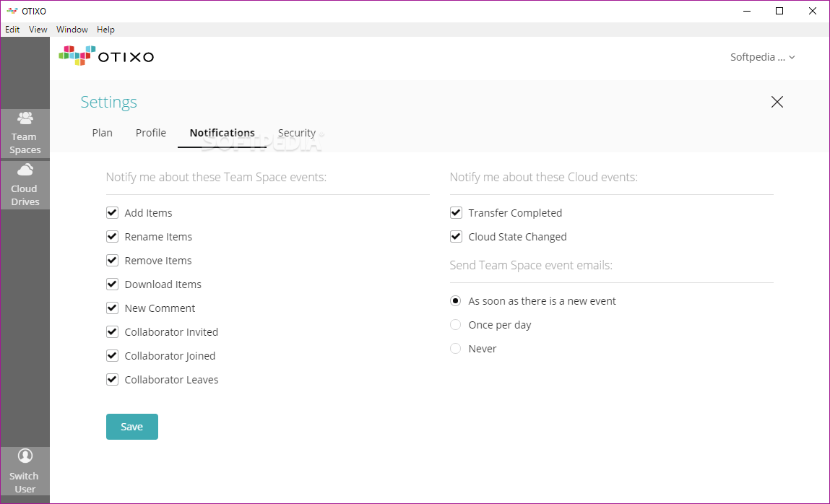The height and width of the screenshot is (504, 830).
Task: Open the Team Spaces sidebar icon
Action: [x=25, y=134]
